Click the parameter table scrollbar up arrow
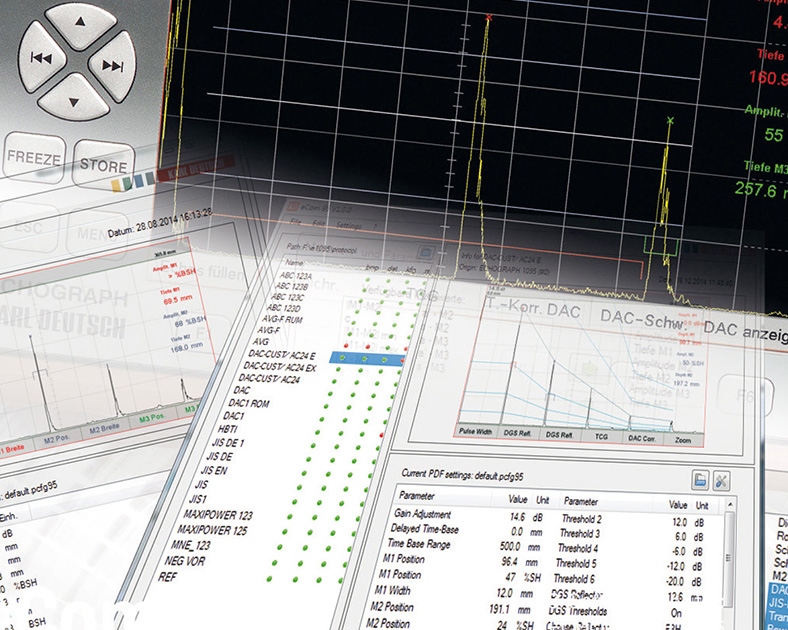 (x=730, y=504)
